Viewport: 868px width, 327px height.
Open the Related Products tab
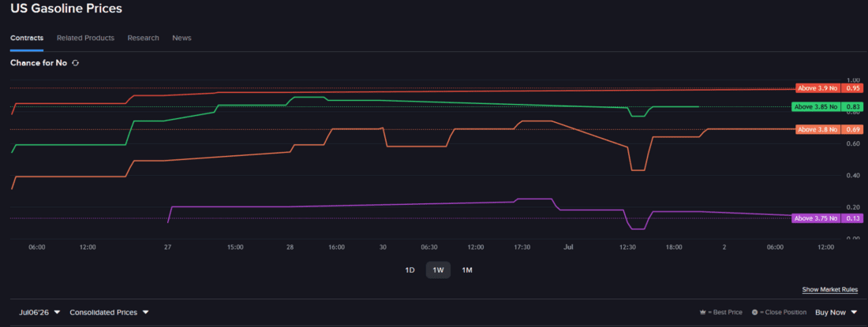point(85,38)
